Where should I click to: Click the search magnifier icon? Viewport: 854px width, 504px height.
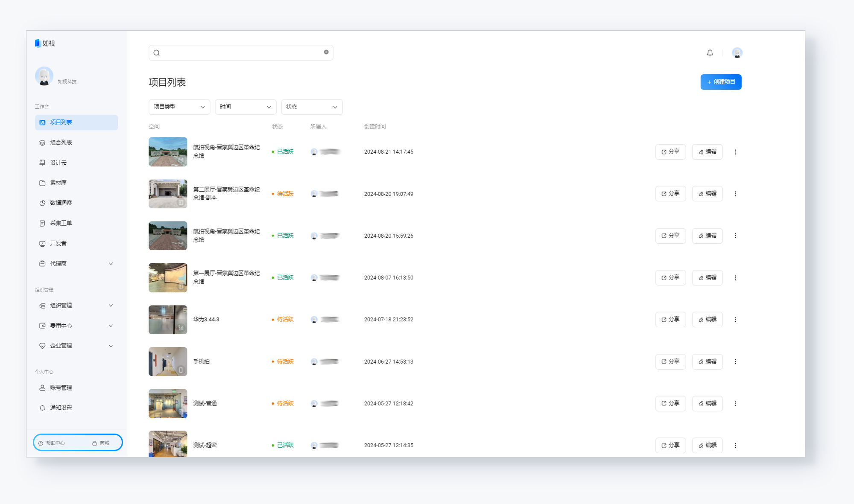pyautogui.click(x=157, y=53)
